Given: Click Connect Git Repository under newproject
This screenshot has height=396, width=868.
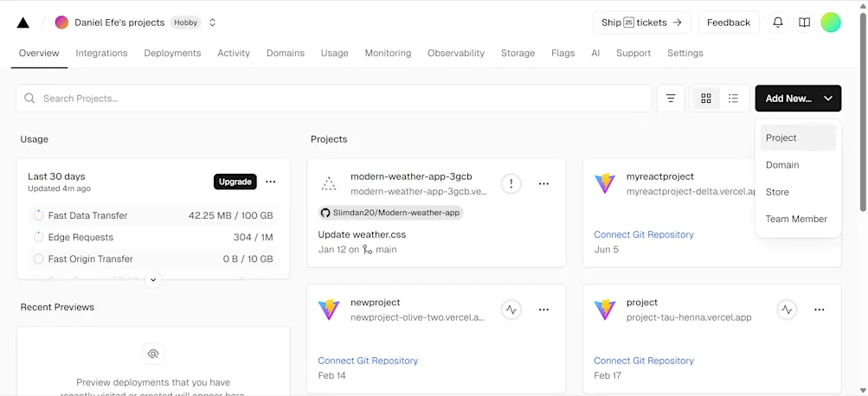Looking at the screenshot, I should tap(368, 361).
